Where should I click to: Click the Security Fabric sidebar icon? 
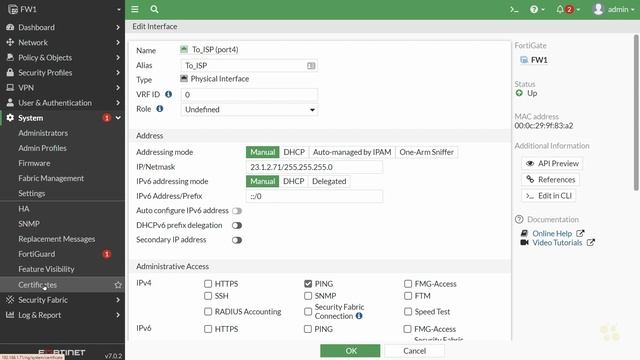point(10,300)
